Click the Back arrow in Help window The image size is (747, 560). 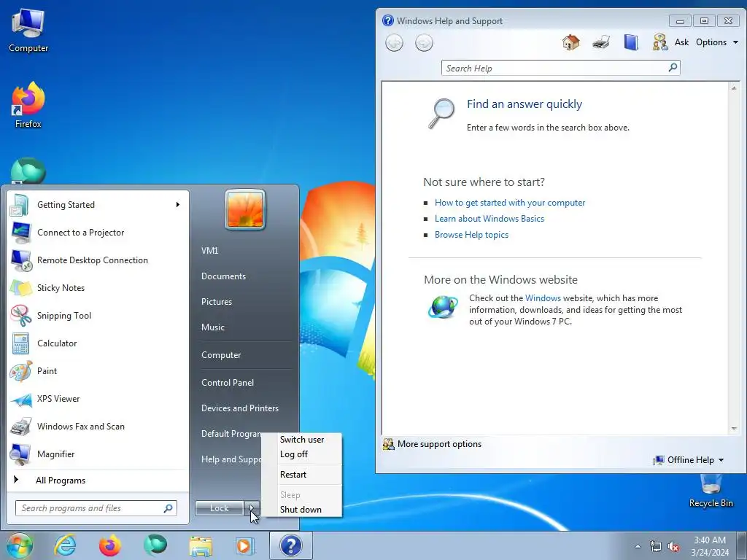pos(394,43)
